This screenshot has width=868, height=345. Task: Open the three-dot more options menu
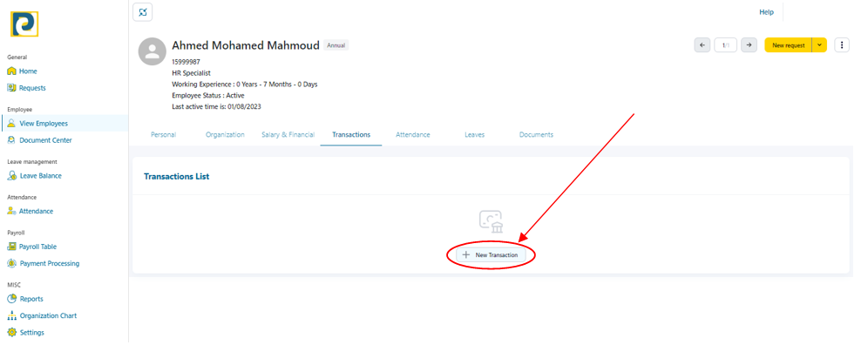click(842, 45)
